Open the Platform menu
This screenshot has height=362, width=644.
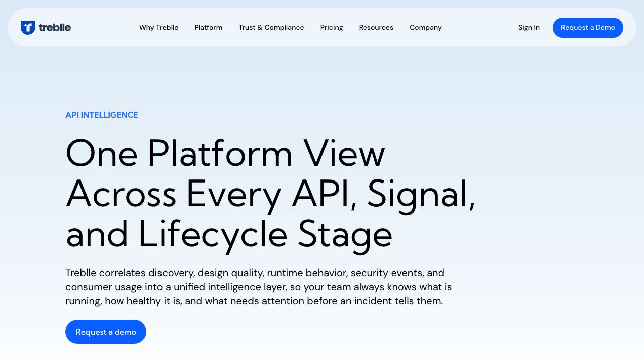pos(208,28)
